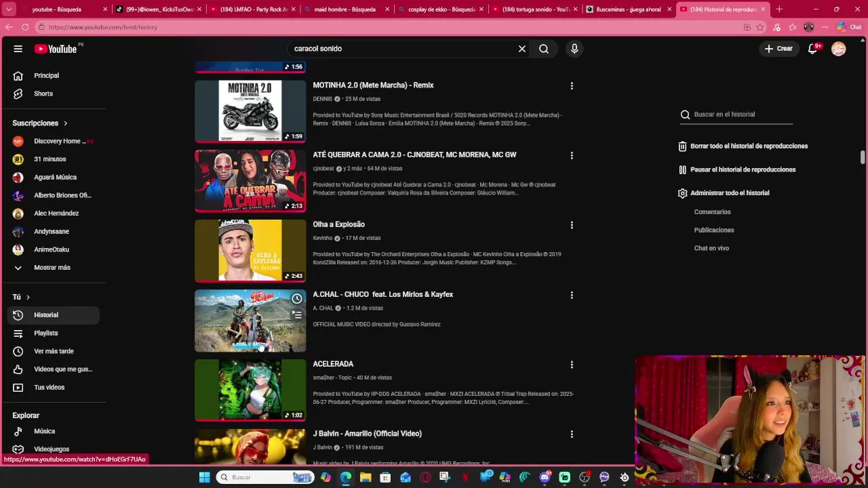Switch to the LMFAO Party Rock tab
868x488 pixels.
click(252, 9)
